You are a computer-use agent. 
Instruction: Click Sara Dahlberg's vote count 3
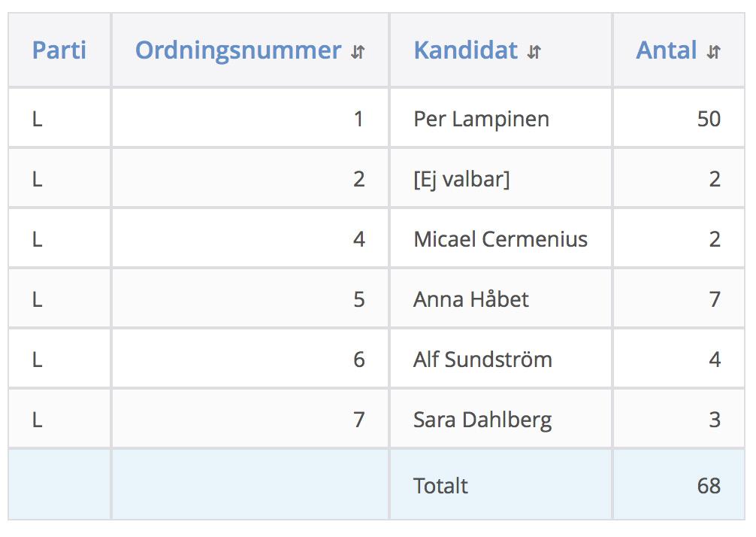click(x=715, y=420)
